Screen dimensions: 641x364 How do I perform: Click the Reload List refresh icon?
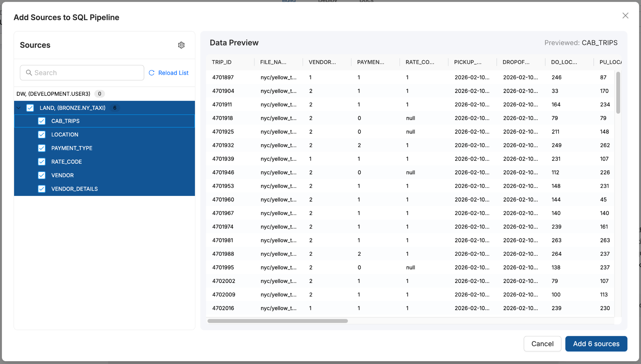tap(151, 73)
